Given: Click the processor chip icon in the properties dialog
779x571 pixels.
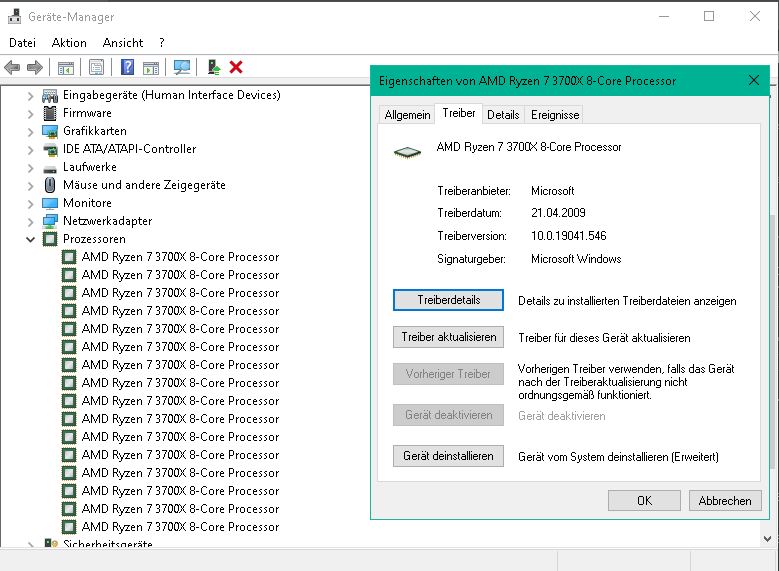Looking at the screenshot, I should click(407, 152).
